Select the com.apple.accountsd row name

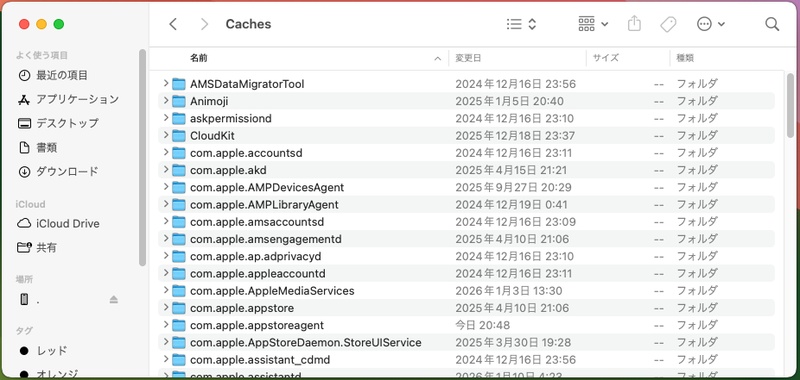click(246, 153)
